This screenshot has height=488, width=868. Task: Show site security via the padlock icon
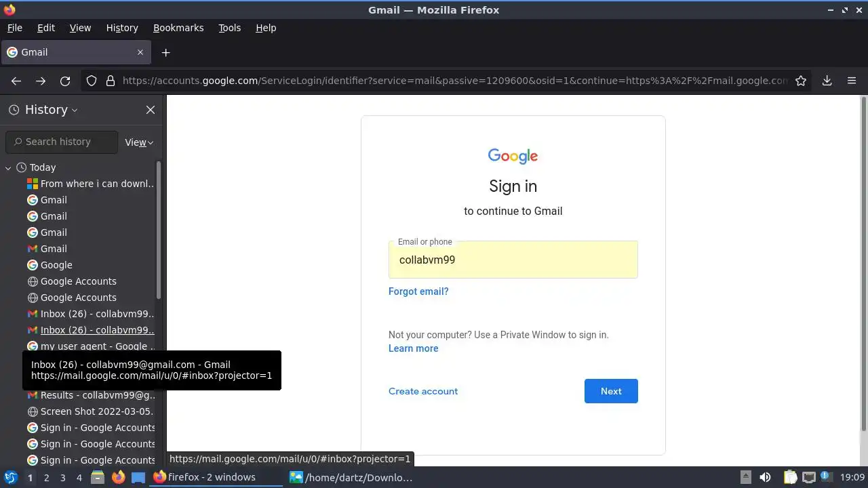111,81
